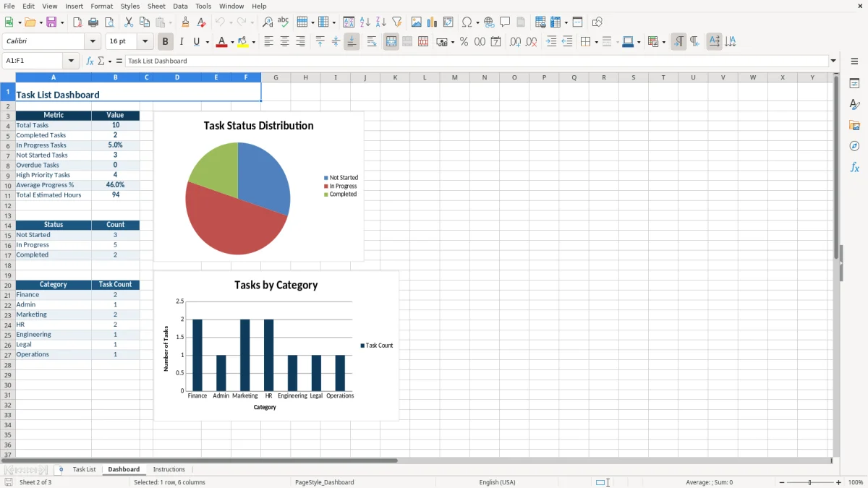The width and height of the screenshot is (868, 488).
Task: Export directly as PDF icon
Action: [77, 22]
